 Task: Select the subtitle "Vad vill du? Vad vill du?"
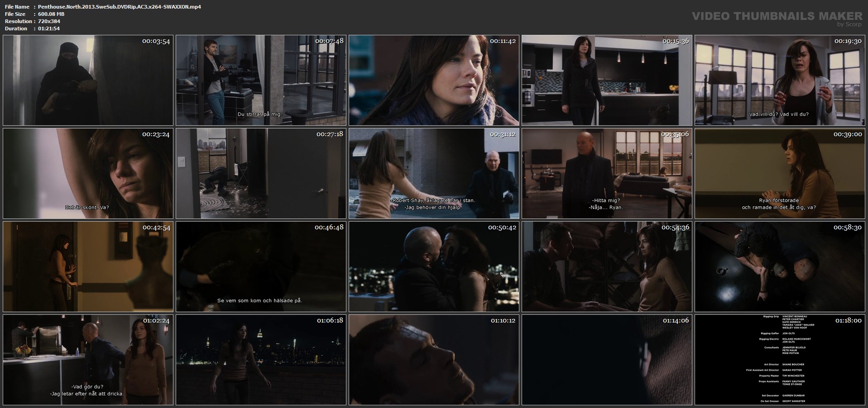pyautogui.click(x=778, y=114)
